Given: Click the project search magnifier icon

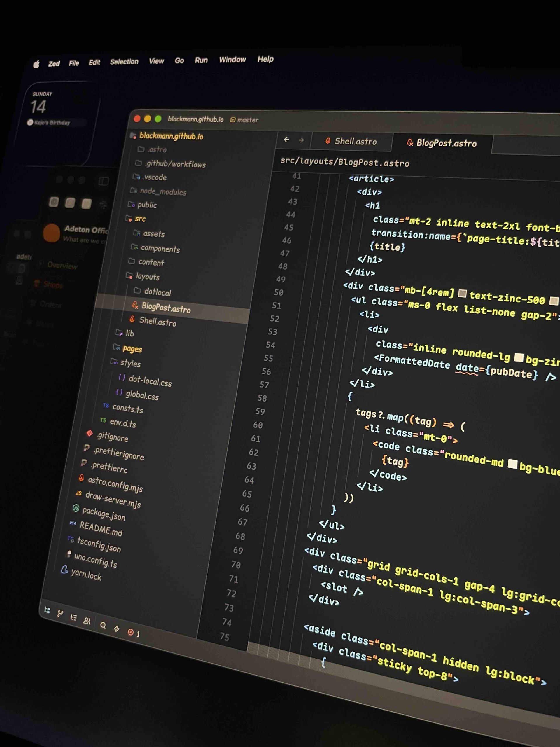Looking at the screenshot, I should (x=103, y=625).
